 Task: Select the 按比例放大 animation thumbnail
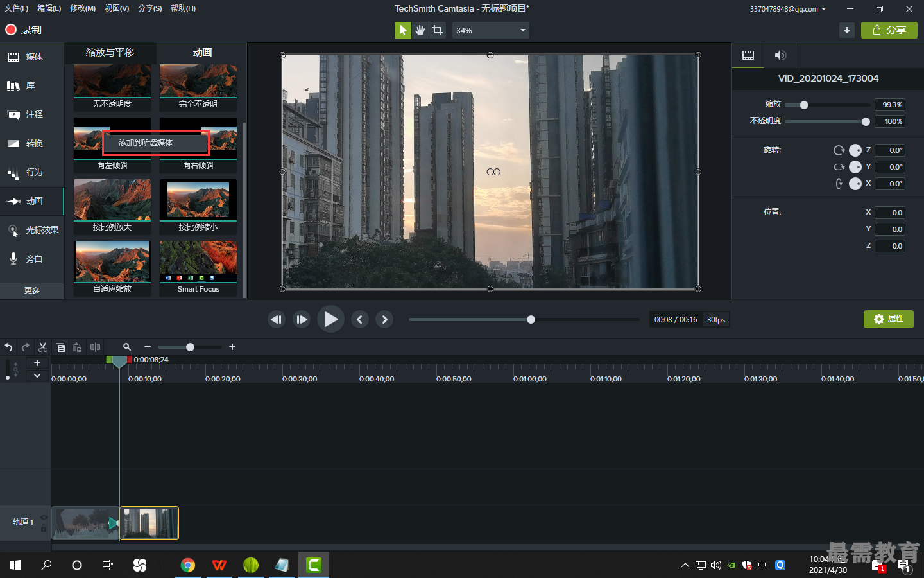(112, 207)
